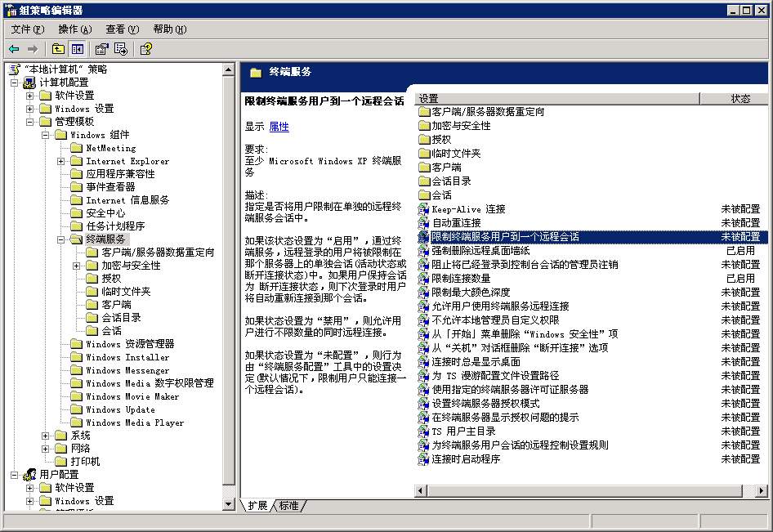Click the 属性 link in description pane

click(281, 126)
